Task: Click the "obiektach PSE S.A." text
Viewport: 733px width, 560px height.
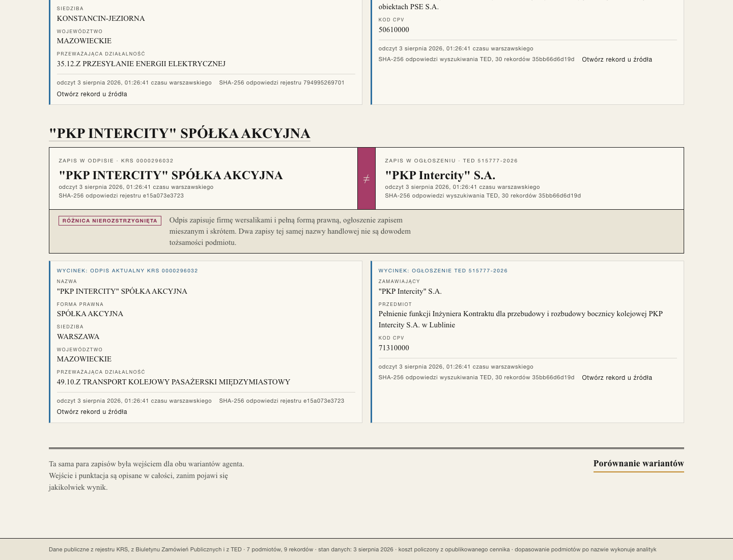Action: point(409,7)
